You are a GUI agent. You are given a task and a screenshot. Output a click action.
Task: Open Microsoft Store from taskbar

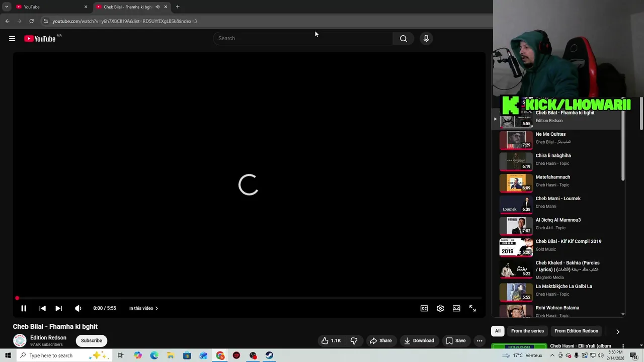187,355
